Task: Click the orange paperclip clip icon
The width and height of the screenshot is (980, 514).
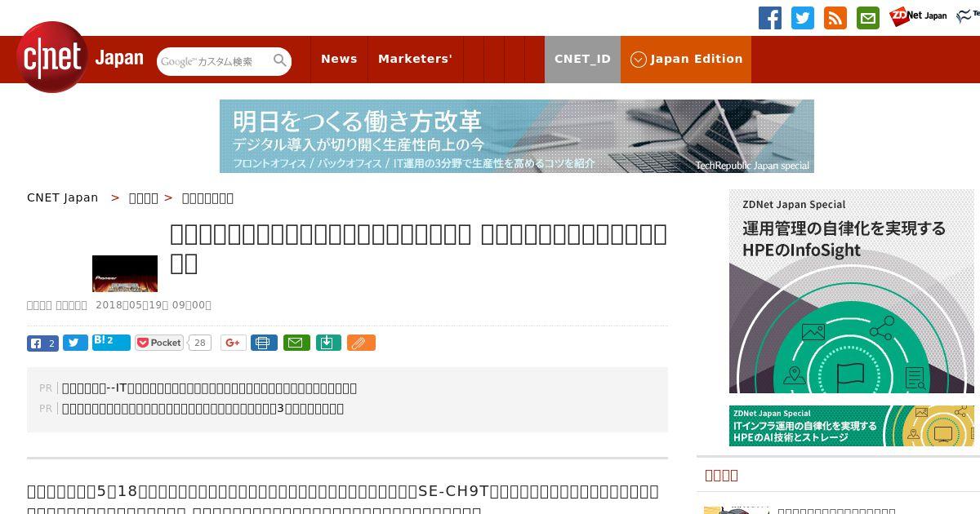Action: pos(361,343)
